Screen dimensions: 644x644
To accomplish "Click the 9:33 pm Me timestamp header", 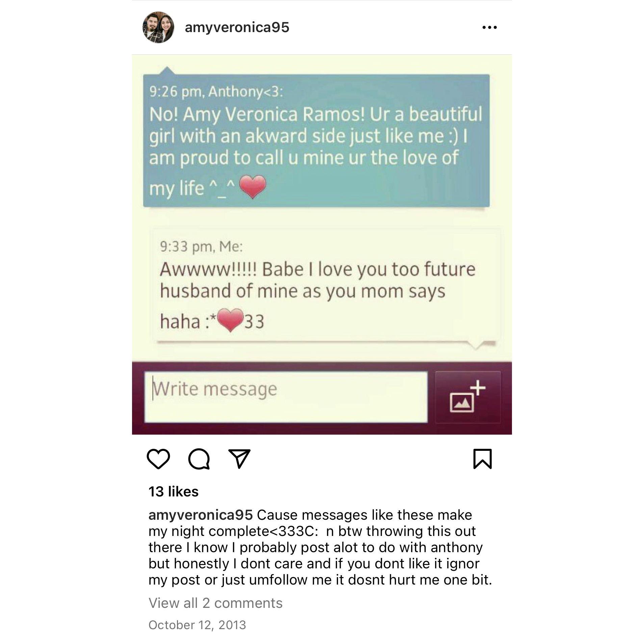I will pyautogui.click(x=201, y=247).
